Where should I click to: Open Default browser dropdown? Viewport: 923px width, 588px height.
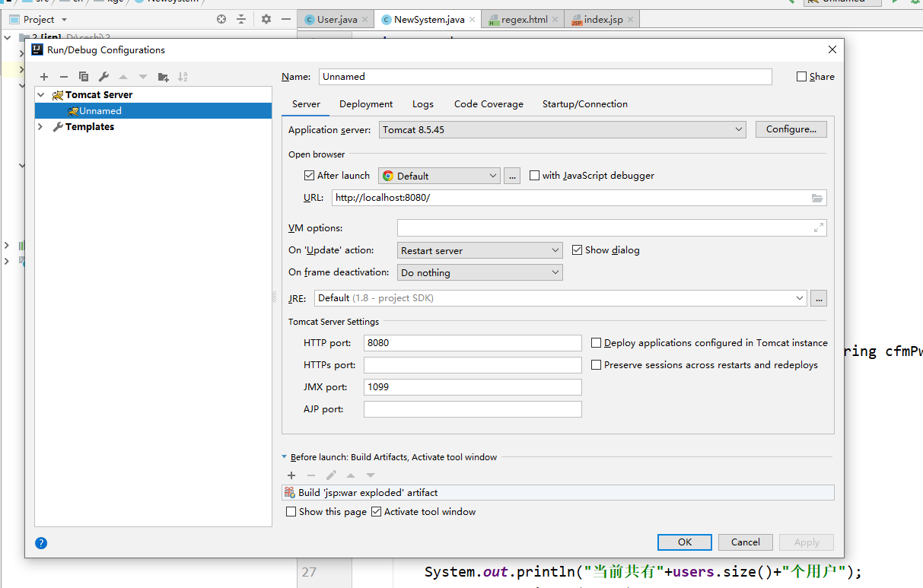[439, 176]
